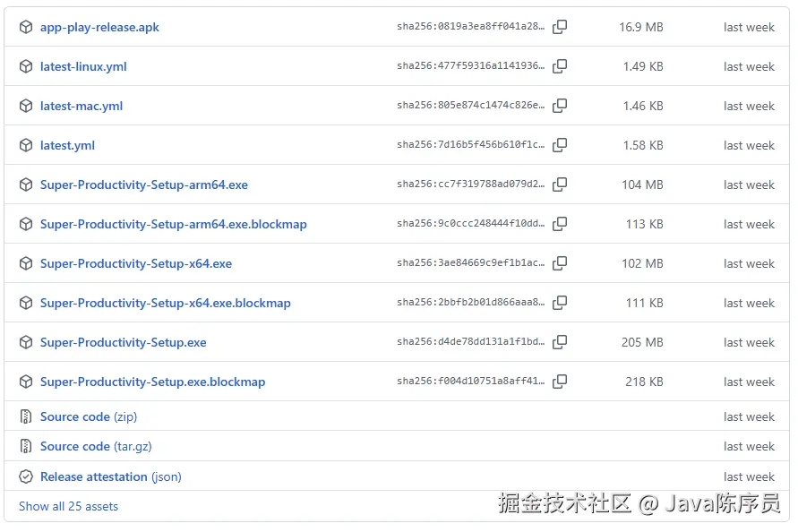Copy hash of Super-Productivity-Setup-x64.exe.blockmap
This screenshot has width=798, height=532.
(560, 303)
